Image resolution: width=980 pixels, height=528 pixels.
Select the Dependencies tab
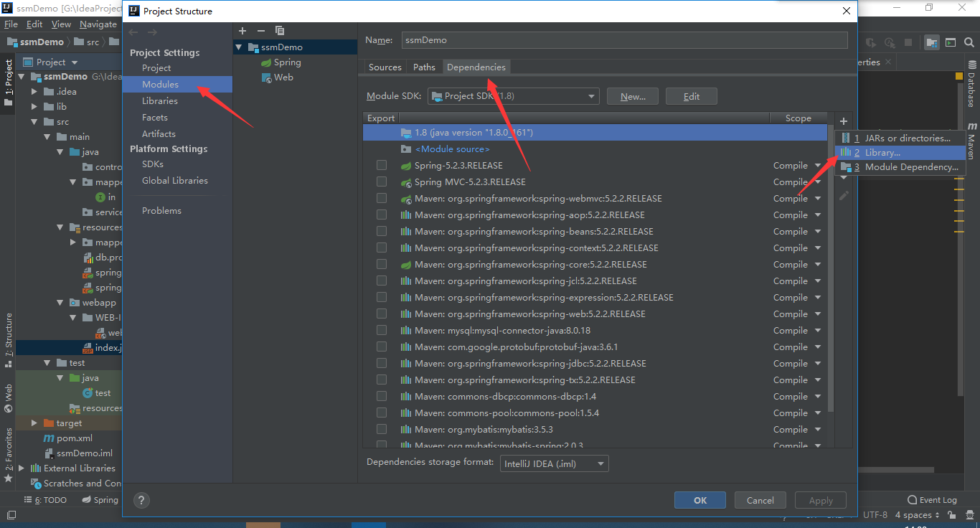pos(476,67)
